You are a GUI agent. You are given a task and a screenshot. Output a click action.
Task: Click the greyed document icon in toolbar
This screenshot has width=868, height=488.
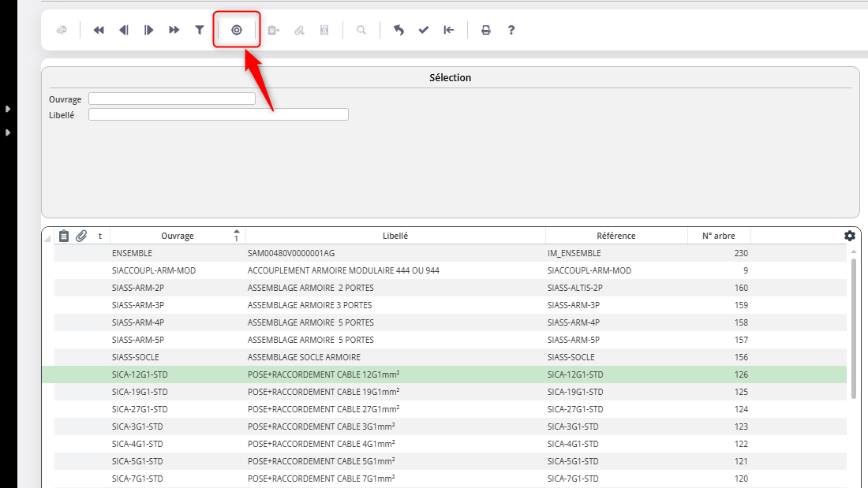[x=324, y=30]
